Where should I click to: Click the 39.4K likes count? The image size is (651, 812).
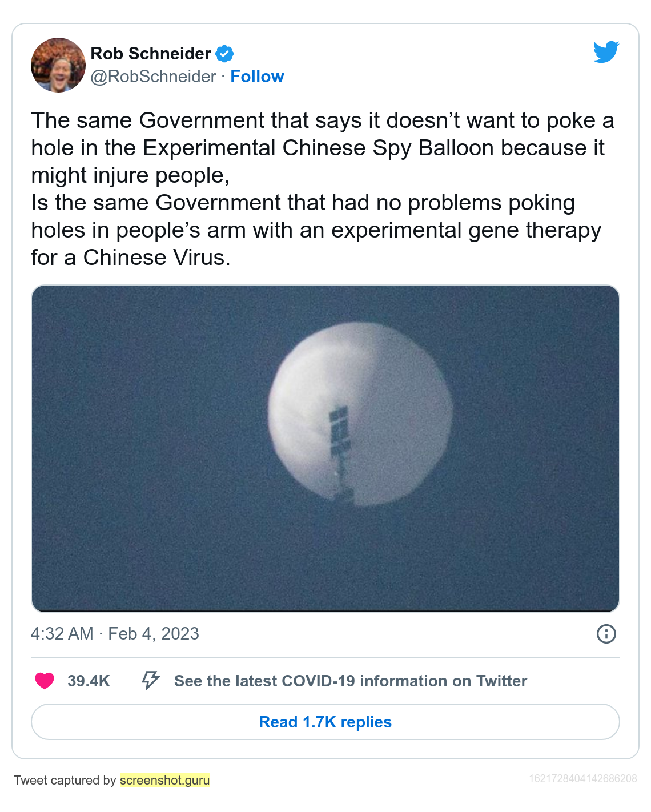click(89, 681)
